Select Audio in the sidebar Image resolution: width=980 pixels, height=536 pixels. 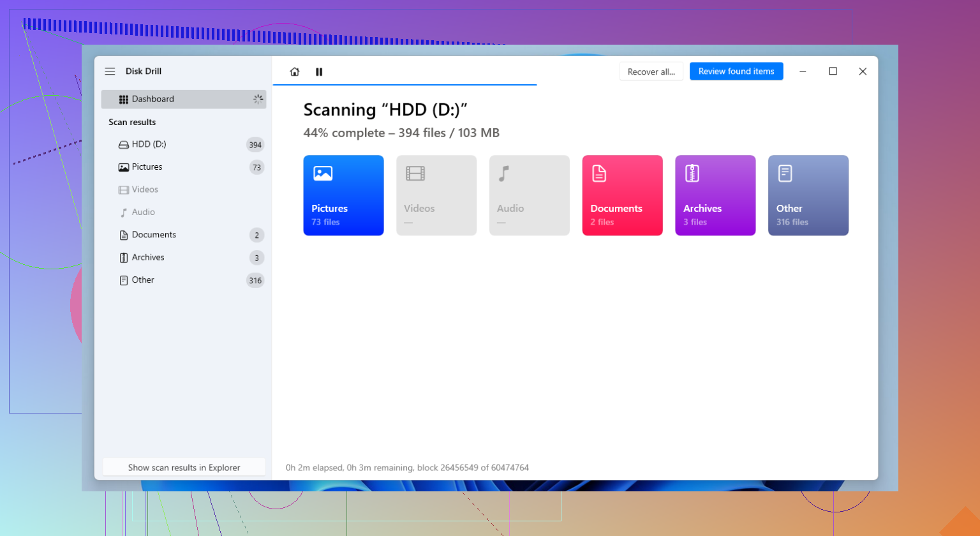pyautogui.click(x=184, y=212)
